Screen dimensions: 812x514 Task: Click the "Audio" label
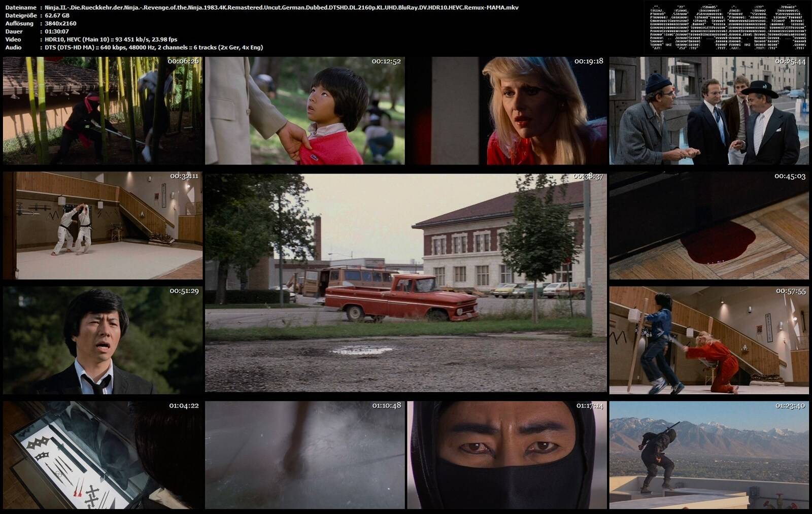coord(14,47)
